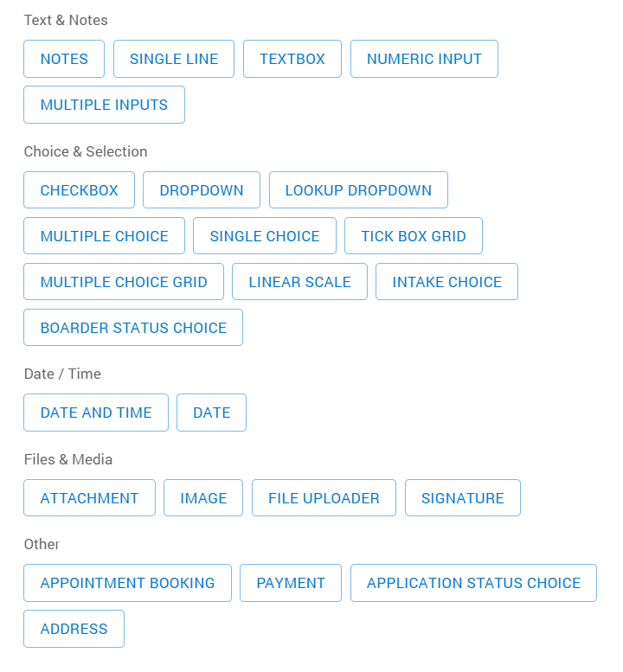Select the TEXTBOX field type
Screen dimensions: 623x672
click(292, 59)
